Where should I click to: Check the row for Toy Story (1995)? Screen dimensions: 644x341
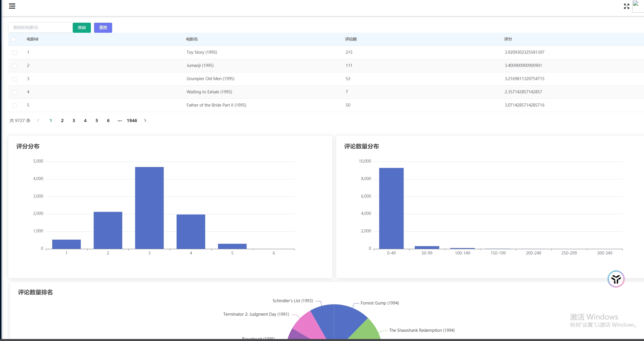click(x=15, y=53)
